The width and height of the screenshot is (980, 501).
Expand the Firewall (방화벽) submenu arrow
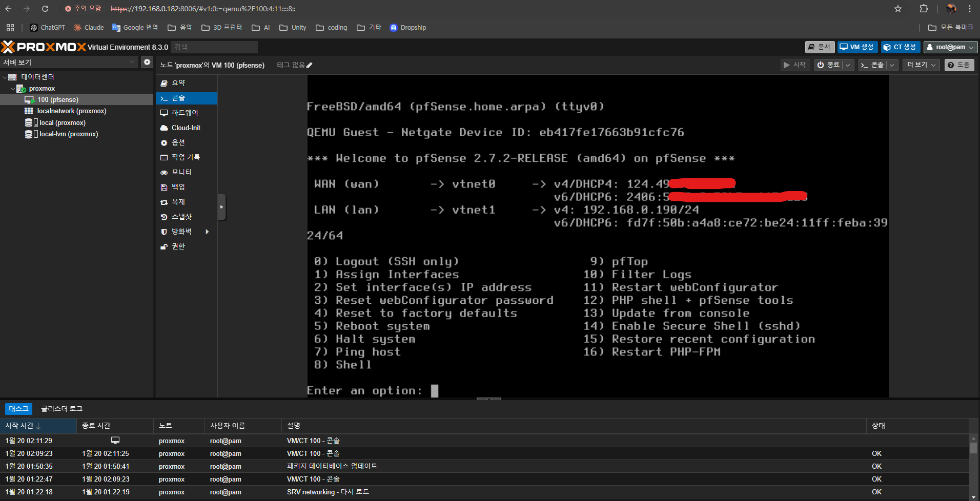[207, 232]
